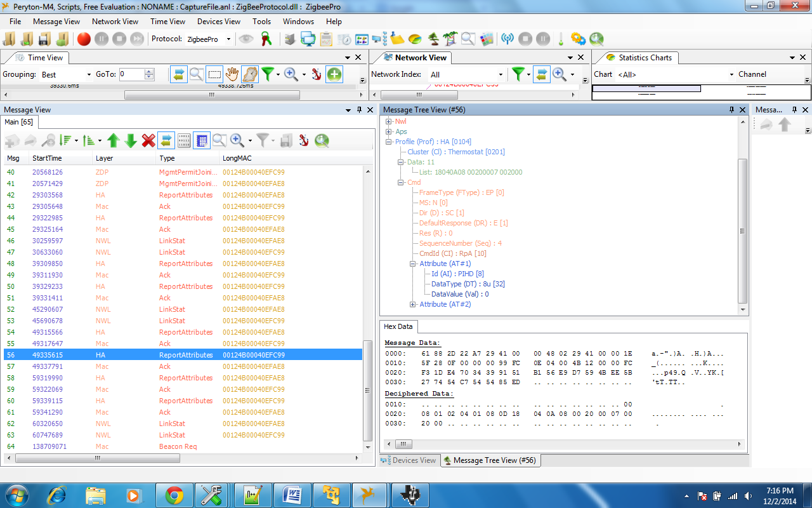This screenshot has width=812, height=508.
Task: Toggle the sync arrows button in Network View
Action: [541, 74]
